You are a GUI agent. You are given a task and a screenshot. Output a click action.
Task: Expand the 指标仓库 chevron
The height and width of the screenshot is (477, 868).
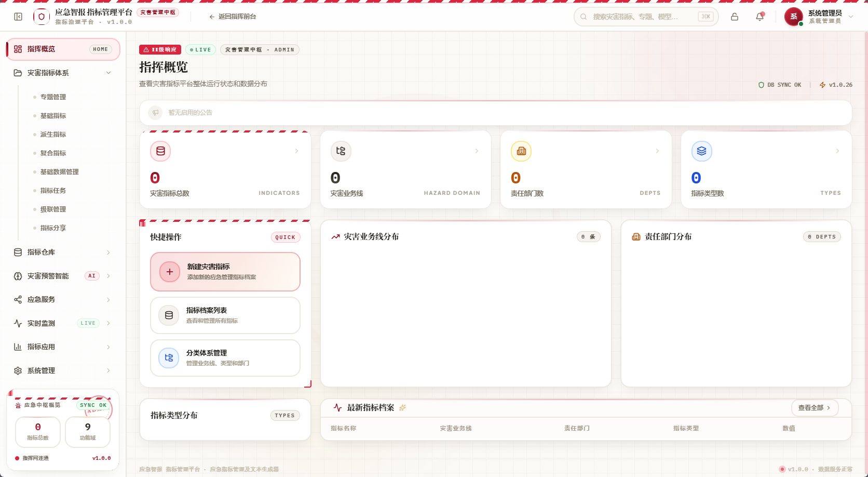point(108,252)
